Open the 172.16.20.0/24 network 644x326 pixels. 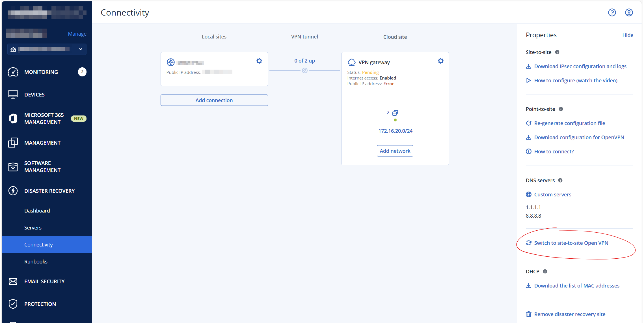[395, 131]
